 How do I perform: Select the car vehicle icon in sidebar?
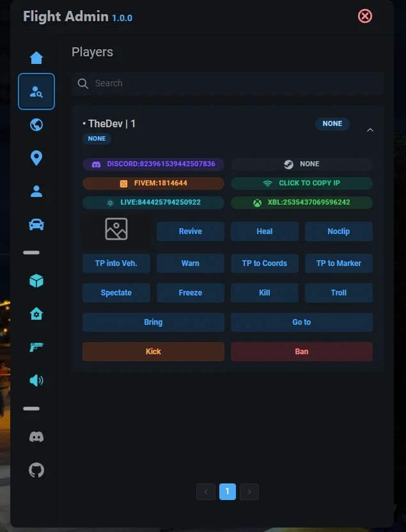36,224
